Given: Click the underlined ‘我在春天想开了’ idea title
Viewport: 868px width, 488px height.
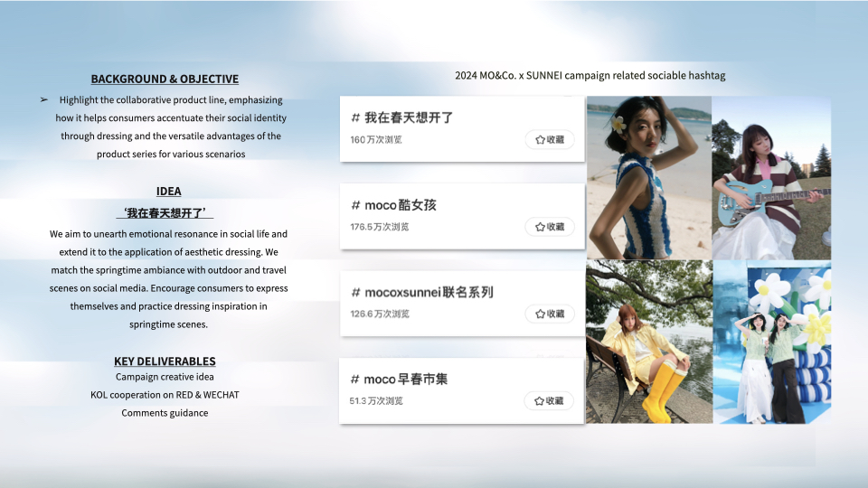Looking at the screenshot, I should 164,213.
